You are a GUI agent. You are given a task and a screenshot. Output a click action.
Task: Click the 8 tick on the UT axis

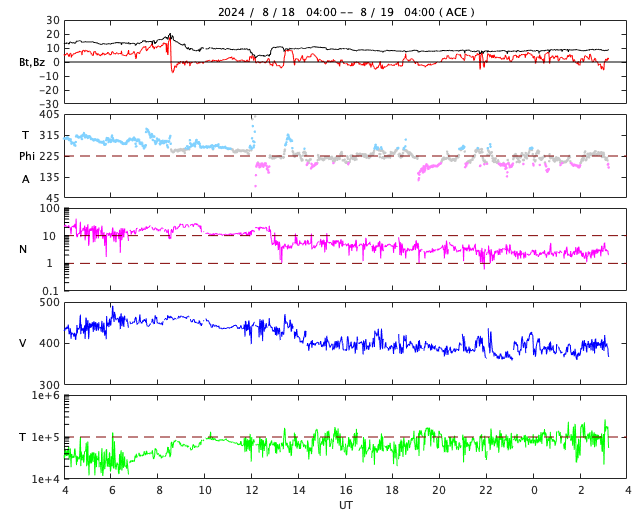(159, 490)
